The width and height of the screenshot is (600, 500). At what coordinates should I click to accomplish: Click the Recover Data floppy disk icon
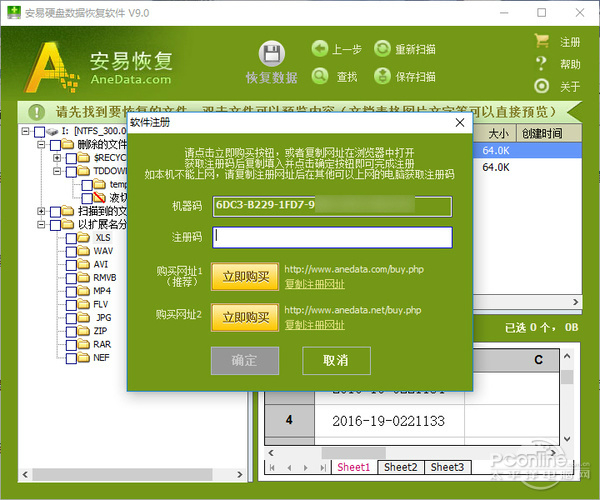(272, 54)
